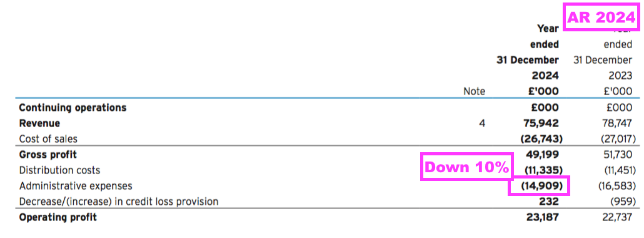Select the credit loss provision row label
This screenshot has width=644, height=238.
(119, 202)
